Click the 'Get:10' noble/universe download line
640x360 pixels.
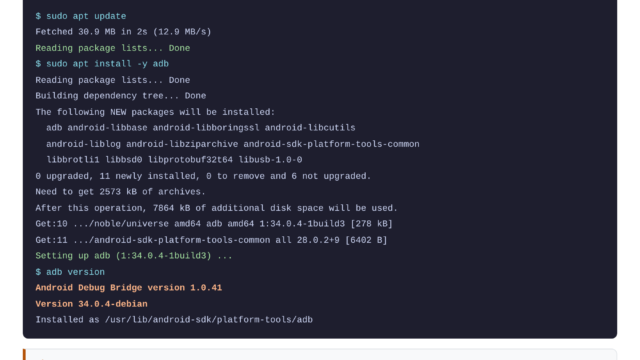(x=214, y=224)
